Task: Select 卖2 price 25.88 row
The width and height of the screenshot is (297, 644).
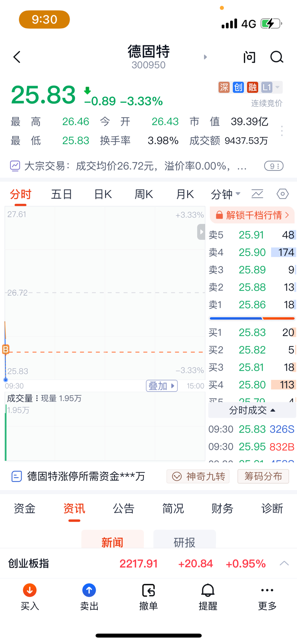Action: [252, 287]
